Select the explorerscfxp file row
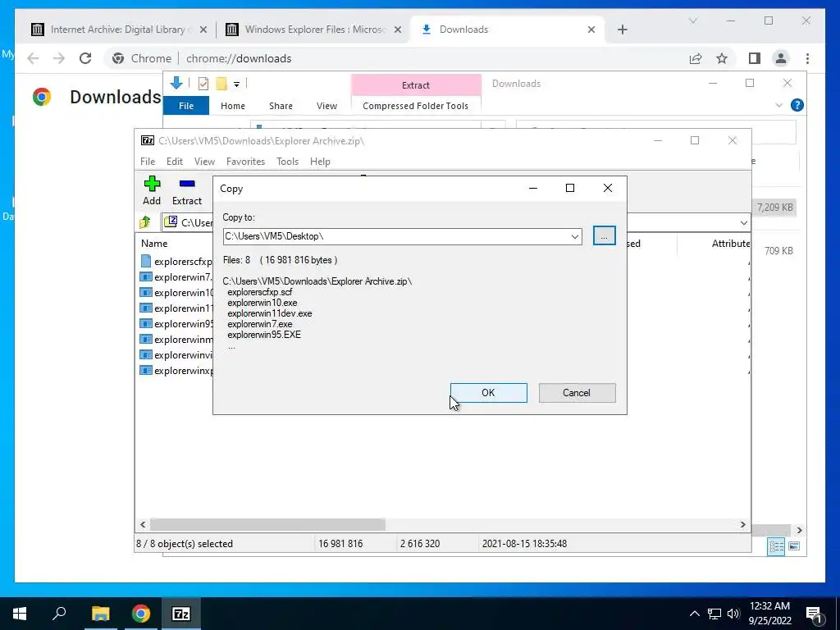Viewport: 840px width, 630px height. (176, 262)
